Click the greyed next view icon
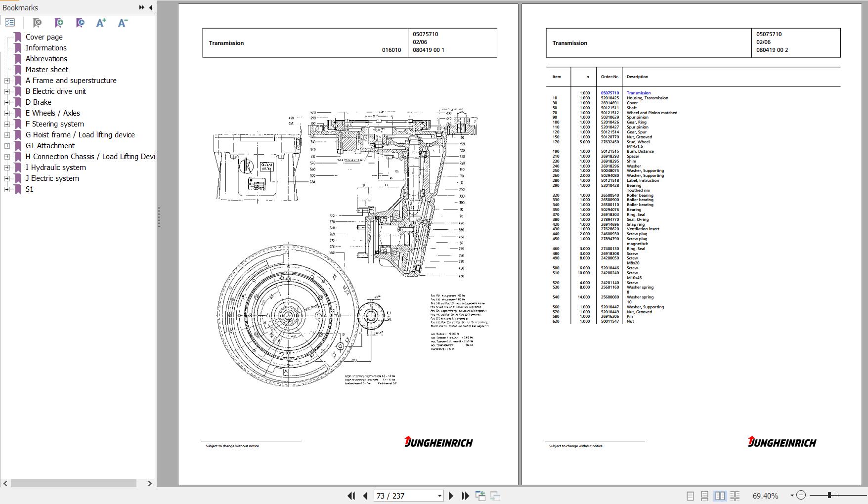Screen dimensions: 868x504 coord(495,496)
